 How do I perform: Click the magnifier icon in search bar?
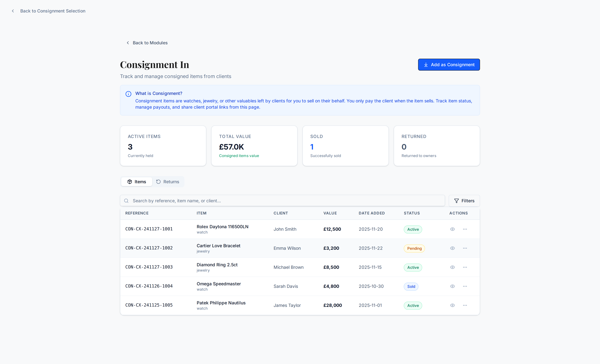pyautogui.click(x=126, y=201)
